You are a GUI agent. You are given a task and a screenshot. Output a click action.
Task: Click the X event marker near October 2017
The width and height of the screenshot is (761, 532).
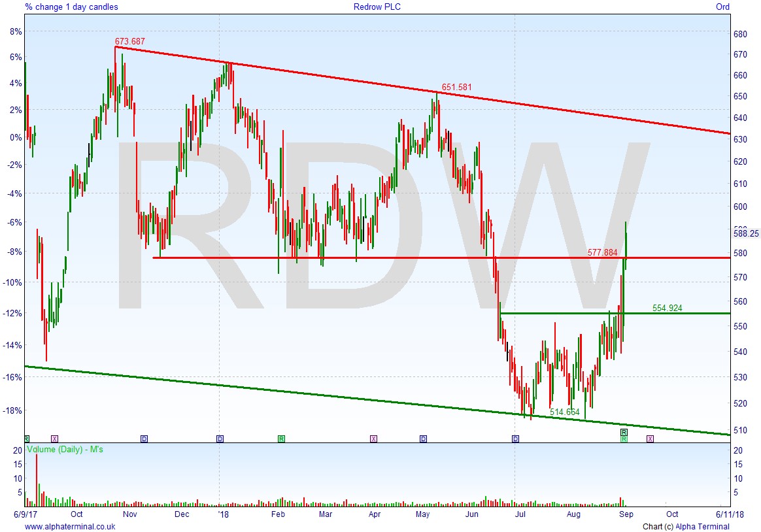54,439
